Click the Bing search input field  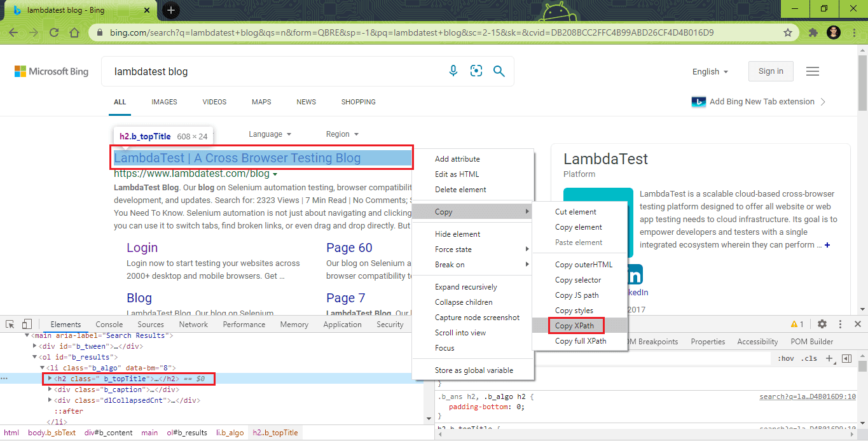pyautogui.click(x=273, y=71)
